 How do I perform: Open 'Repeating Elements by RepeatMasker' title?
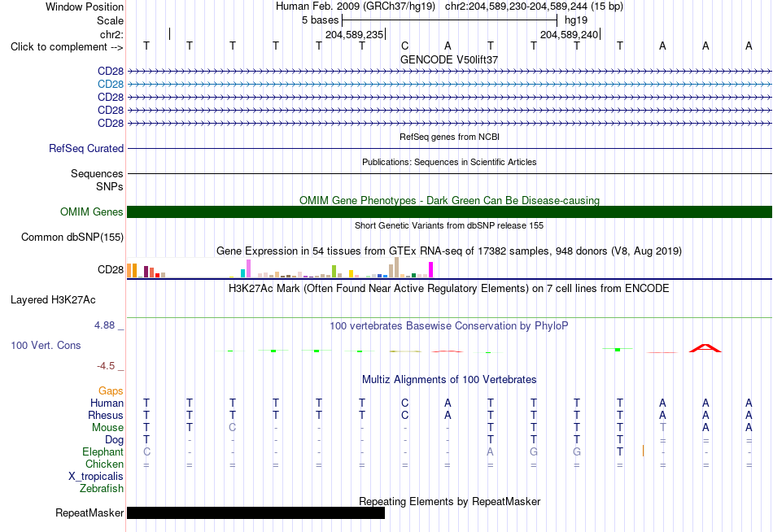click(449, 501)
